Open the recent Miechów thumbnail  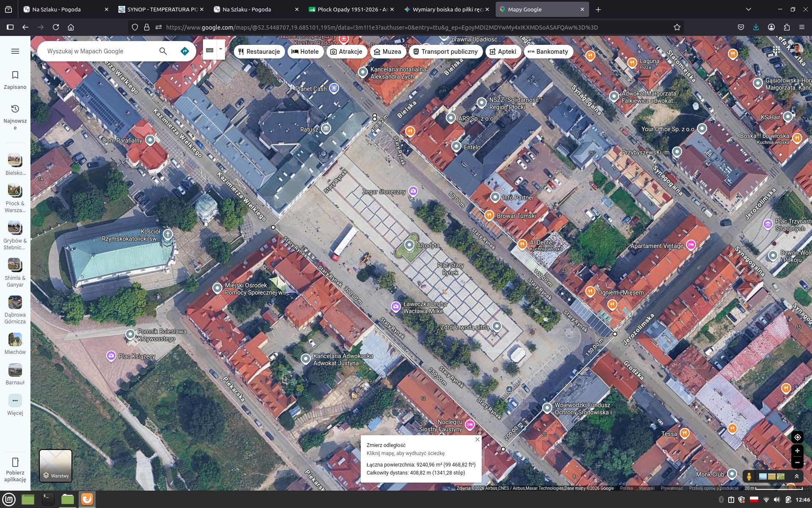[x=15, y=340]
